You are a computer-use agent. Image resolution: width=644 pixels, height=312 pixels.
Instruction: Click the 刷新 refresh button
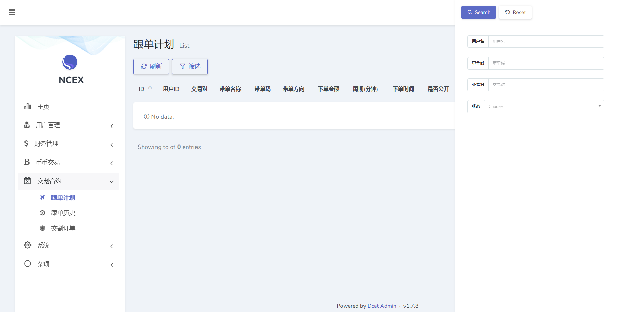pyautogui.click(x=151, y=66)
